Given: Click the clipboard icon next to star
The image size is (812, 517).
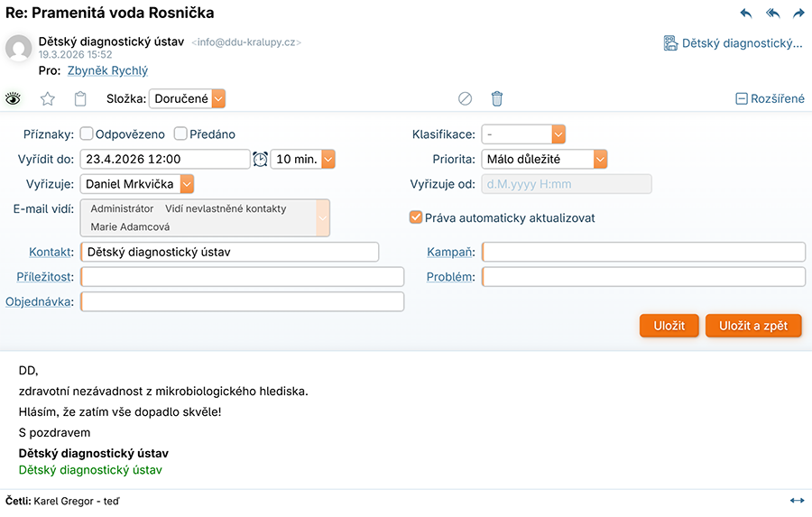Looking at the screenshot, I should 80,99.
